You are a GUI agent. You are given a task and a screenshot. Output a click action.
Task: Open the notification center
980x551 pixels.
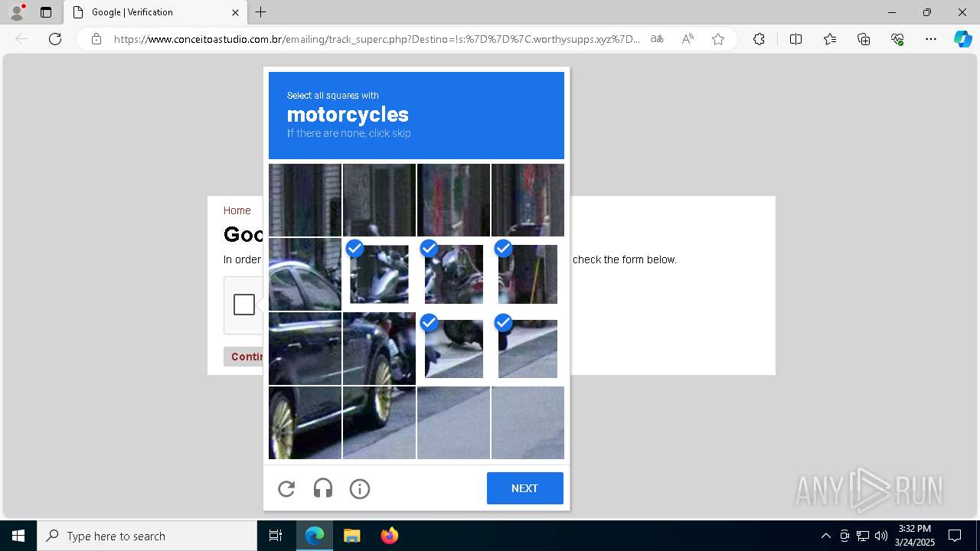955,536
